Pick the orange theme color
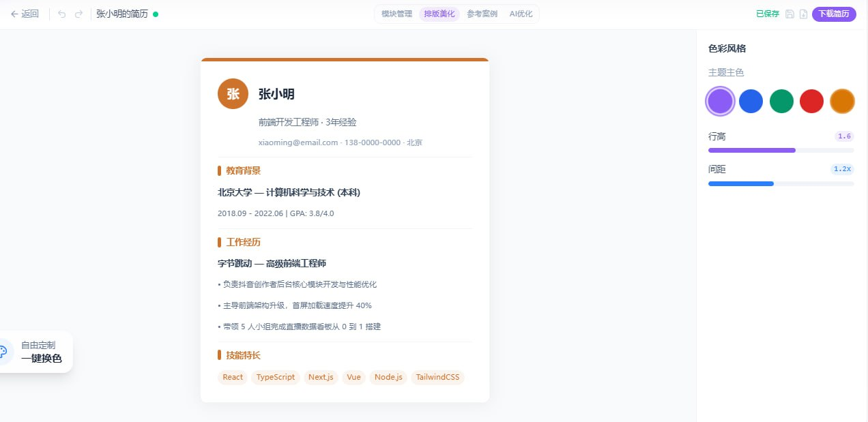Image resolution: width=868 pixels, height=422 pixels. point(842,102)
